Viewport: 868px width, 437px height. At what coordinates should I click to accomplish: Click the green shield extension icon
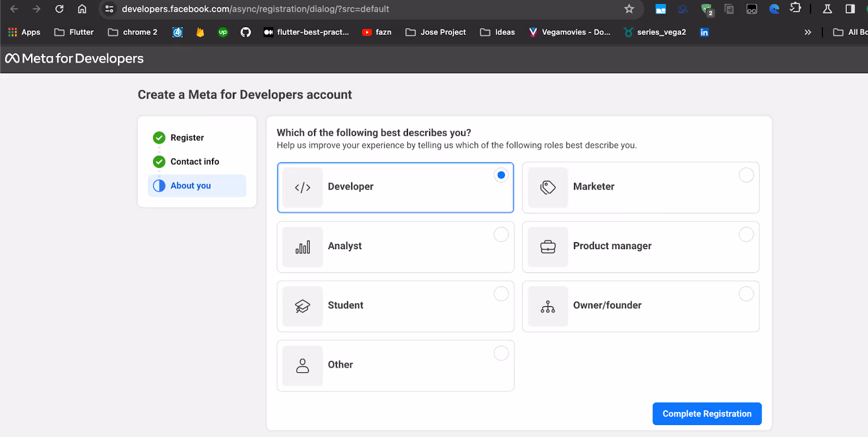(706, 9)
